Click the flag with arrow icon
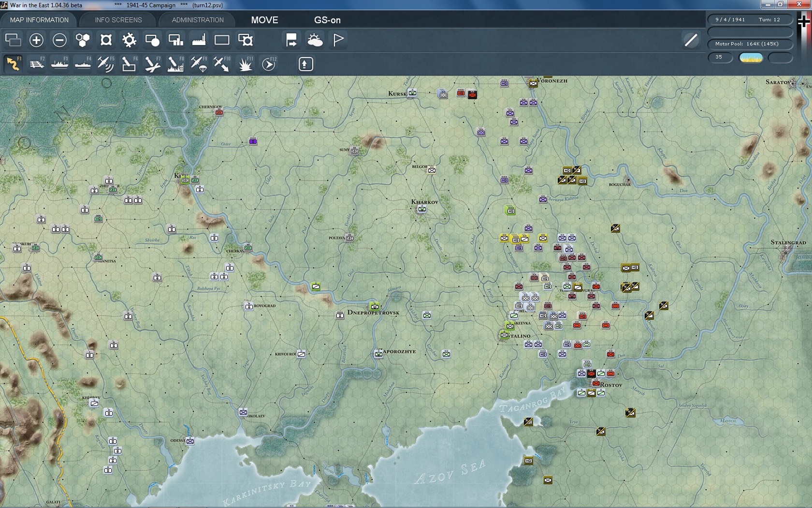The height and width of the screenshot is (508, 812). coord(291,40)
